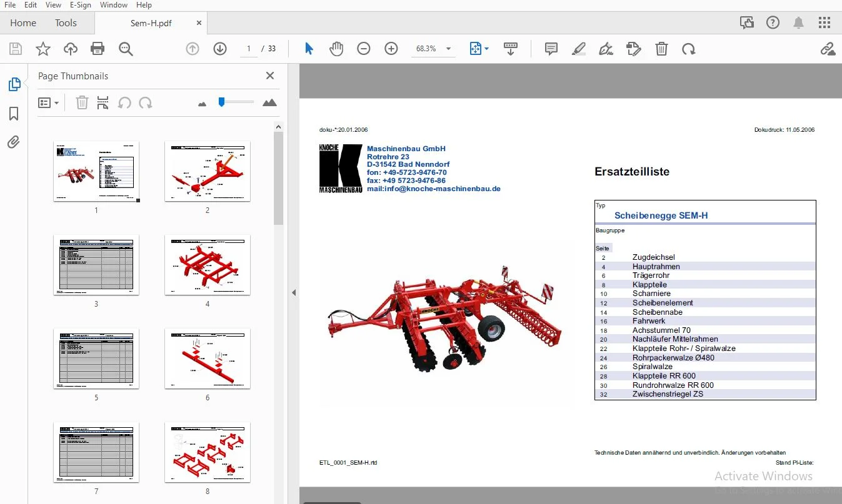Open the File menu
Viewport: 842px width, 504px height.
click(10, 5)
